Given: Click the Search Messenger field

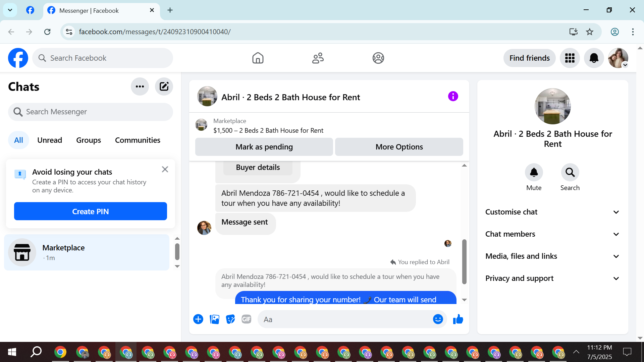Looking at the screenshot, I should (x=91, y=112).
